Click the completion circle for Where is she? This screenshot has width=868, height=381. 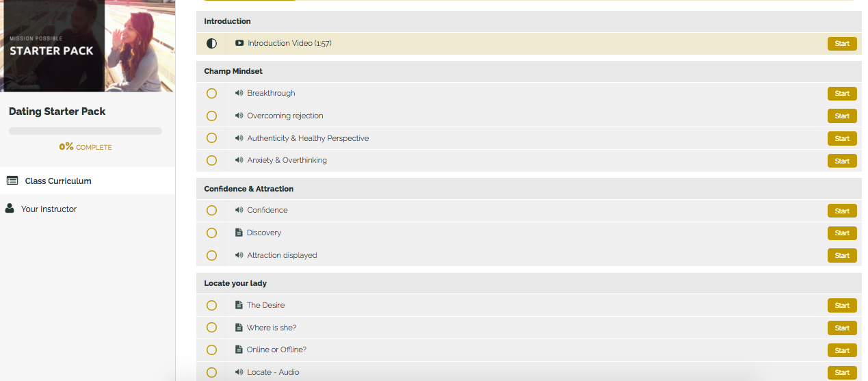[x=211, y=328]
